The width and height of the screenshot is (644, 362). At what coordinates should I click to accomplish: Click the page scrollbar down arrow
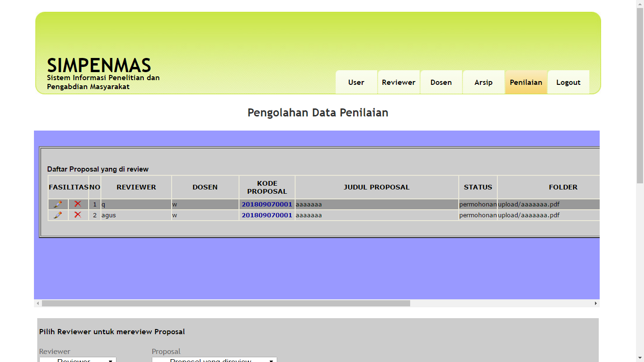pyautogui.click(x=640, y=358)
